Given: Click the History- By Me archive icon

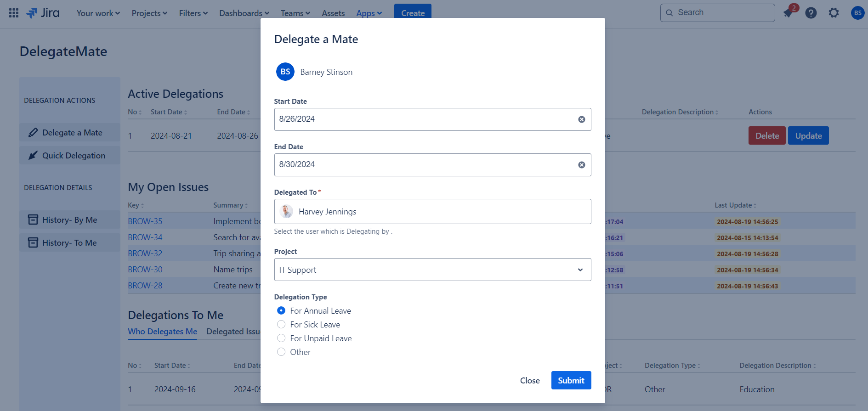Looking at the screenshot, I should (33, 220).
